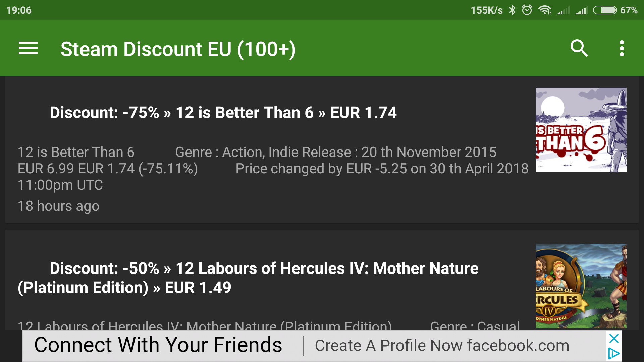644x362 pixels.
Task: Tap the AdChoices triangle icon
Action: pos(613,354)
